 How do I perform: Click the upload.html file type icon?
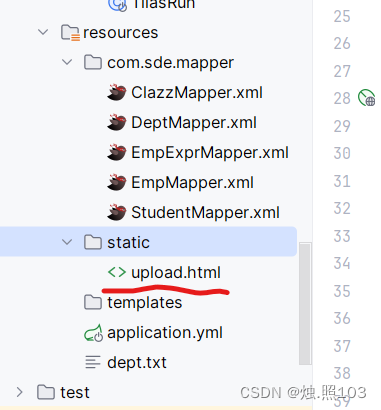pos(117,272)
